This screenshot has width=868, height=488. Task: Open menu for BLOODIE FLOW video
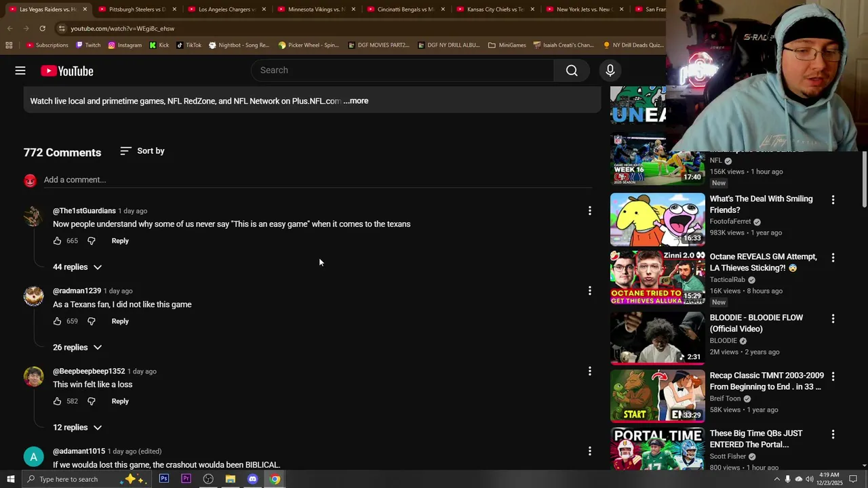[x=833, y=319]
